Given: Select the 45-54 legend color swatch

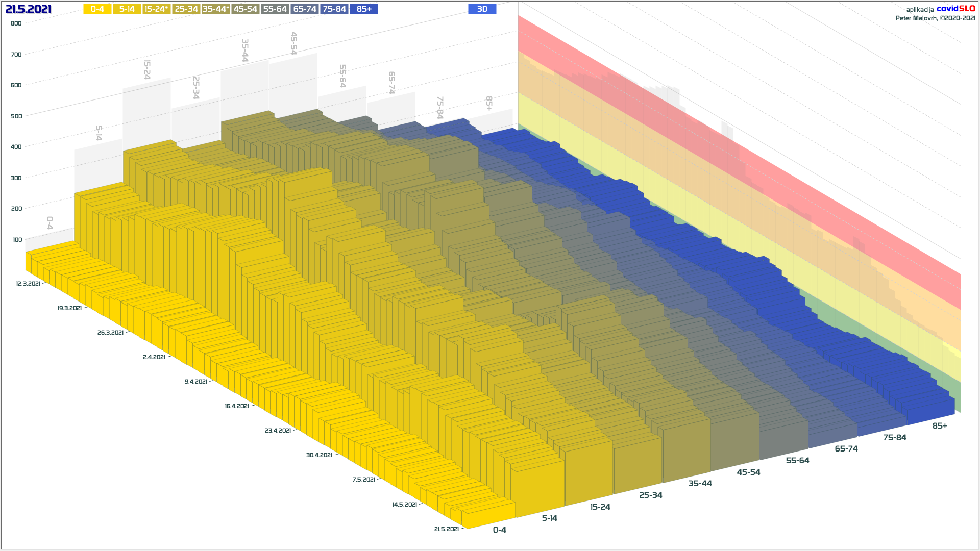Looking at the screenshot, I should point(245,9).
